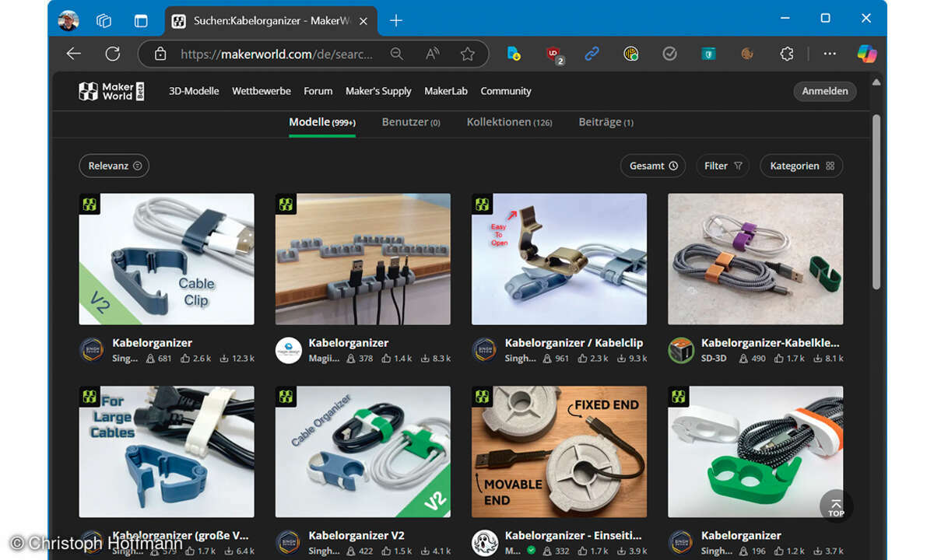
Task: Click the brown cookie extension icon
Action: [747, 54]
